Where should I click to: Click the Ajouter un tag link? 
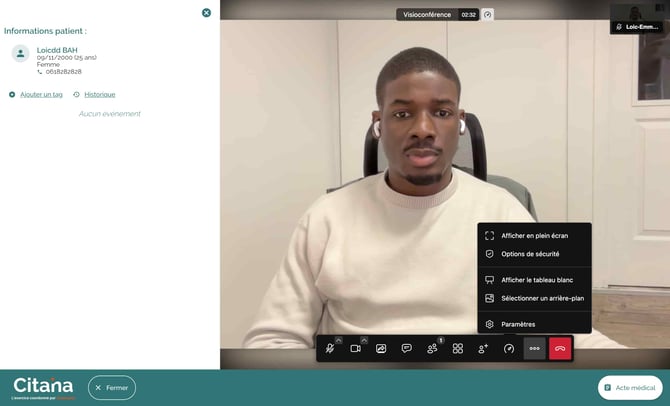(x=41, y=95)
